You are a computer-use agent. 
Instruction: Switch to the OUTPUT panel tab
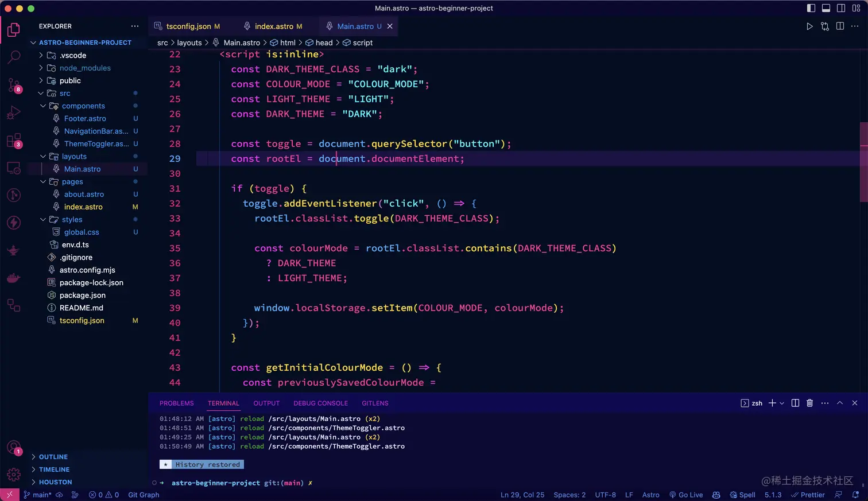coord(266,403)
